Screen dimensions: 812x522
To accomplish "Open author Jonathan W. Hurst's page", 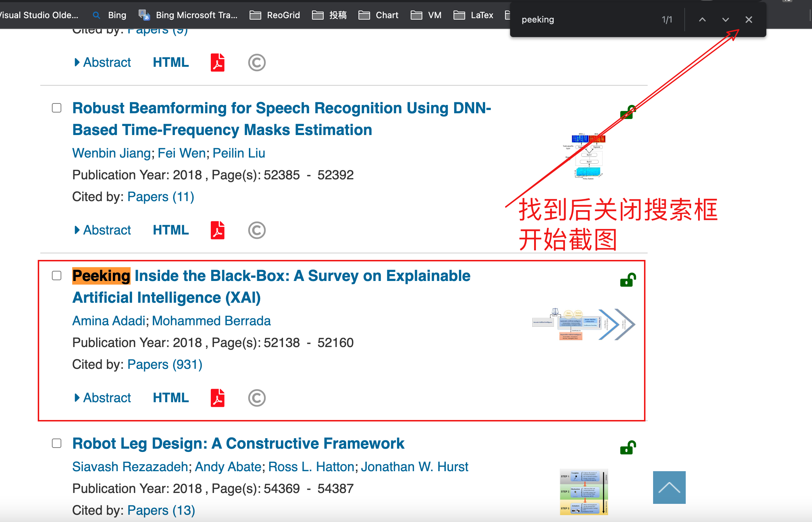I will (x=415, y=467).
